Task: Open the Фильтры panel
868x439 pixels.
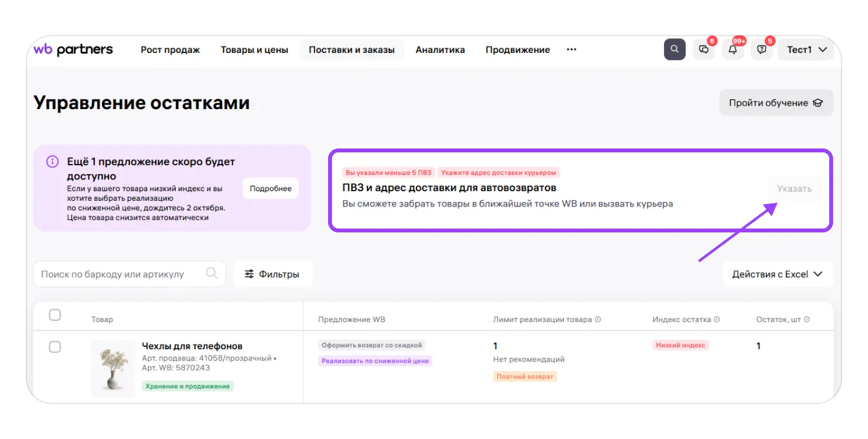Action: 273,274
